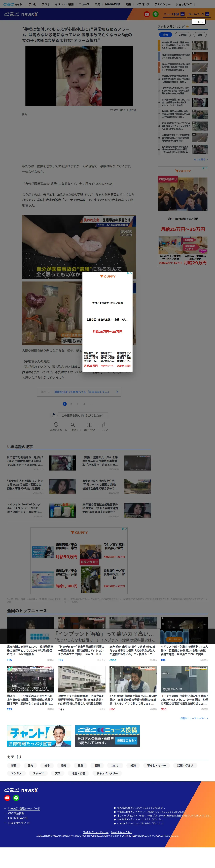Open thumbnail for 原付バイクで赤信号無視 story
Screen dimensions: 215x868
click(x=82, y=679)
